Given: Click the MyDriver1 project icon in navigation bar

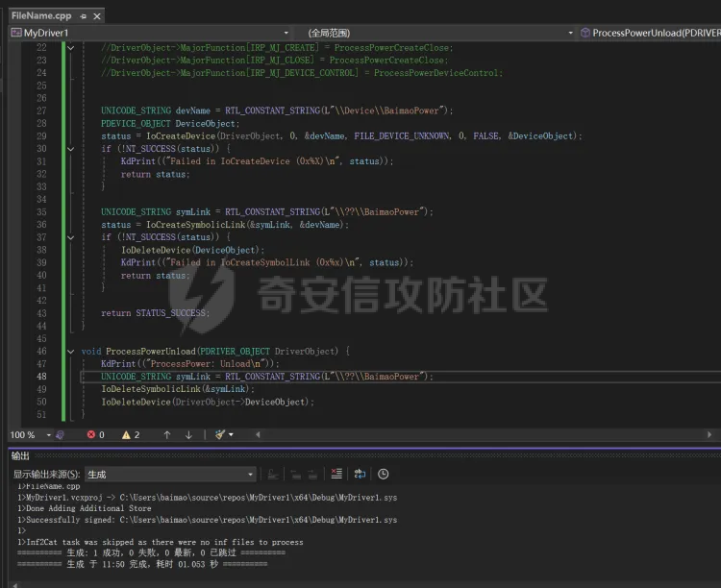Looking at the screenshot, I should click(x=16, y=33).
